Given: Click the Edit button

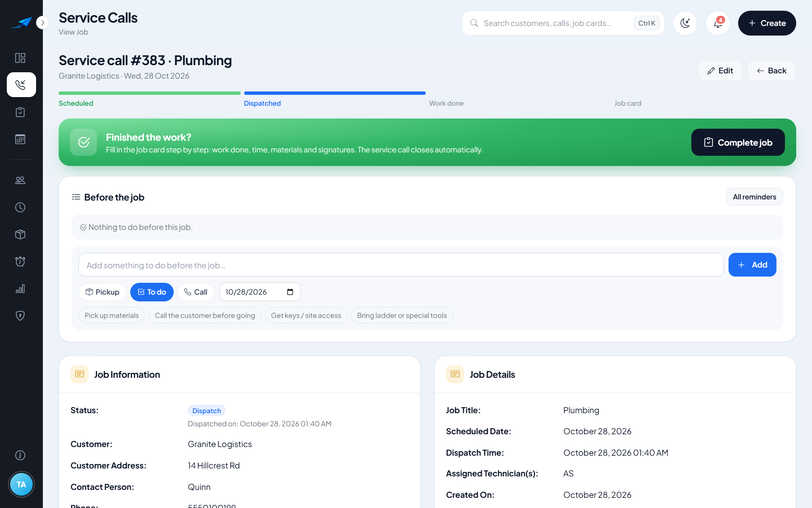Looking at the screenshot, I should click(x=720, y=70).
